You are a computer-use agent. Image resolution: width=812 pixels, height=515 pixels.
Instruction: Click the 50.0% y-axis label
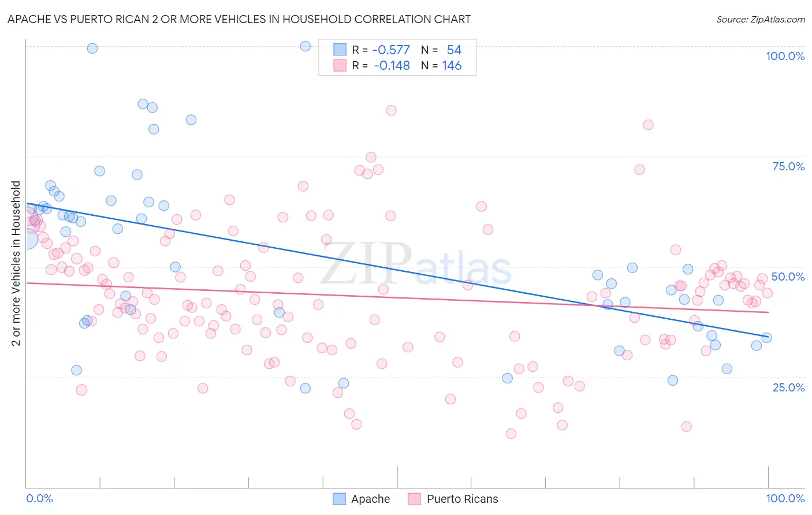(788, 277)
